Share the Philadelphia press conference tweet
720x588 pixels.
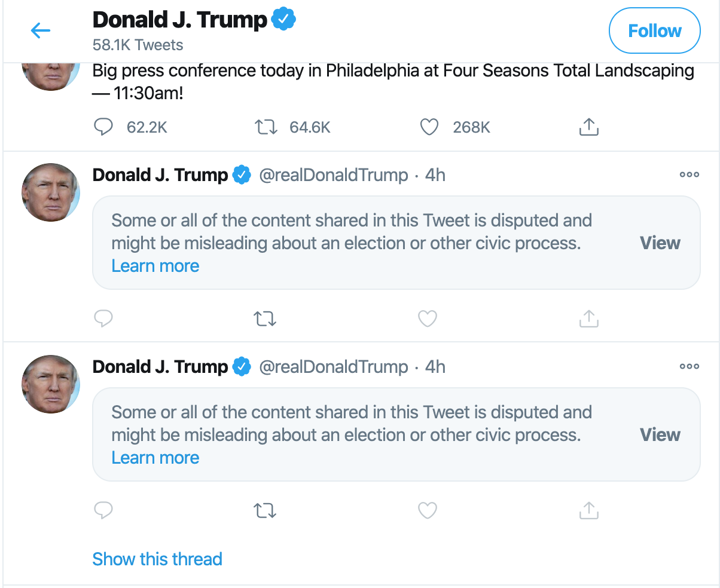click(588, 127)
